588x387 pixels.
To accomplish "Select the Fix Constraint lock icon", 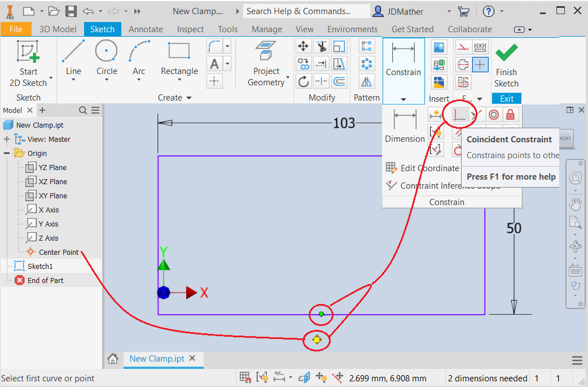I will (510, 115).
